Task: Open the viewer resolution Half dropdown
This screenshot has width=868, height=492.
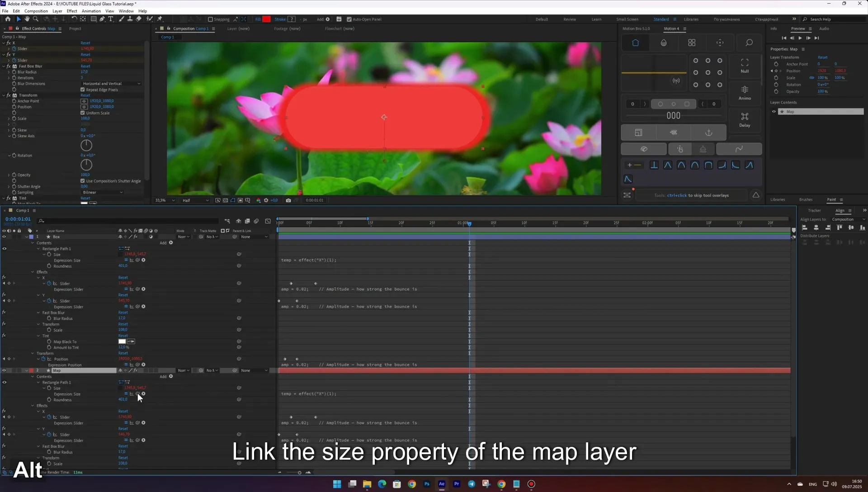Action: pos(195,200)
